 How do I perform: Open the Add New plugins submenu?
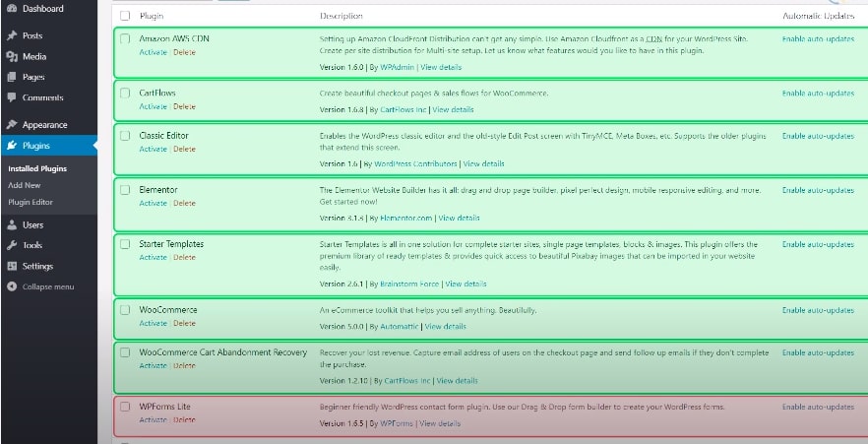click(x=25, y=185)
